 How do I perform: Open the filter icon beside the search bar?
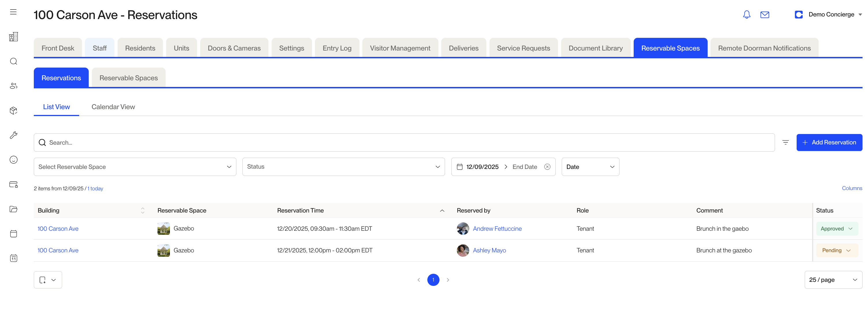[x=785, y=142]
